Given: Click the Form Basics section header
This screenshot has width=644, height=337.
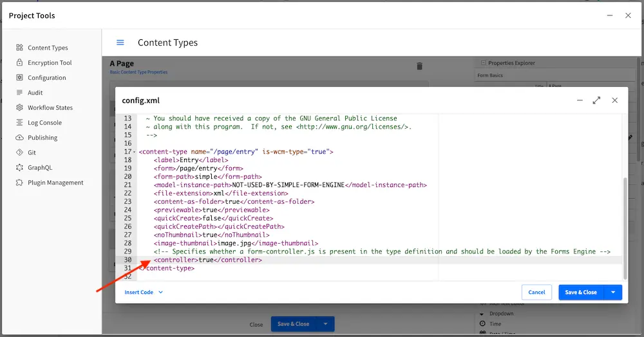Looking at the screenshot, I should tap(490, 75).
